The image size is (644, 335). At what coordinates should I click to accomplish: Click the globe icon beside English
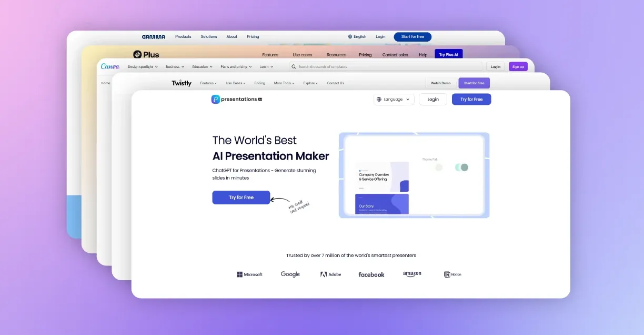350,37
